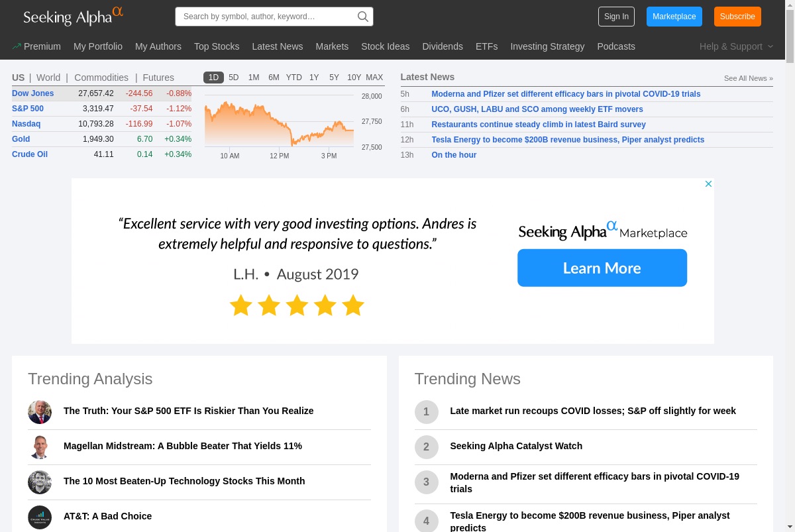Screen dimensions: 795x532
Task: Switch to the Commodities tab
Action: 101,78
